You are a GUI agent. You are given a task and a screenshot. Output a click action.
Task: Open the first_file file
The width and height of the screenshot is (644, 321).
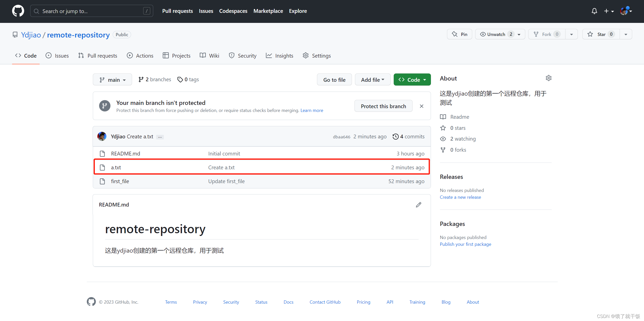pyautogui.click(x=120, y=181)
